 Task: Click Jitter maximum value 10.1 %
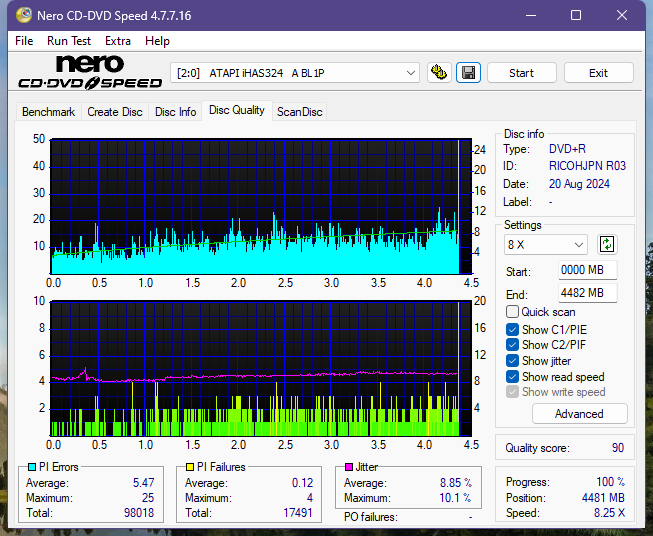456,498
